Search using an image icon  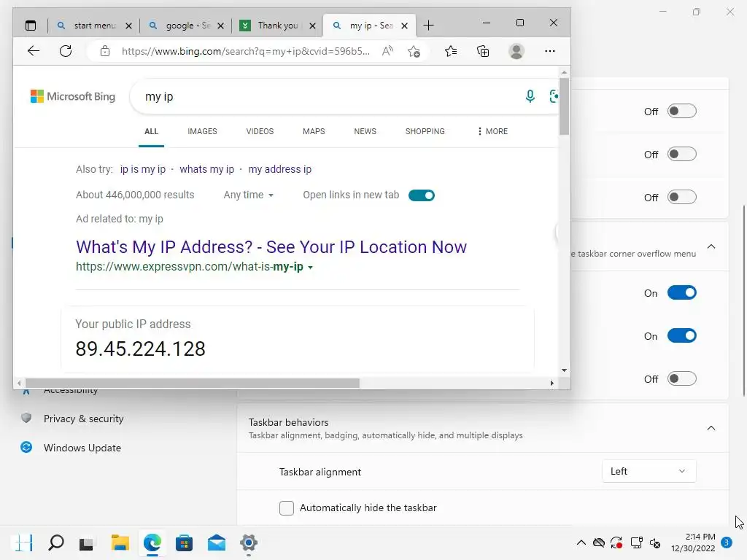pyautogui.click(x=554, y=96)
